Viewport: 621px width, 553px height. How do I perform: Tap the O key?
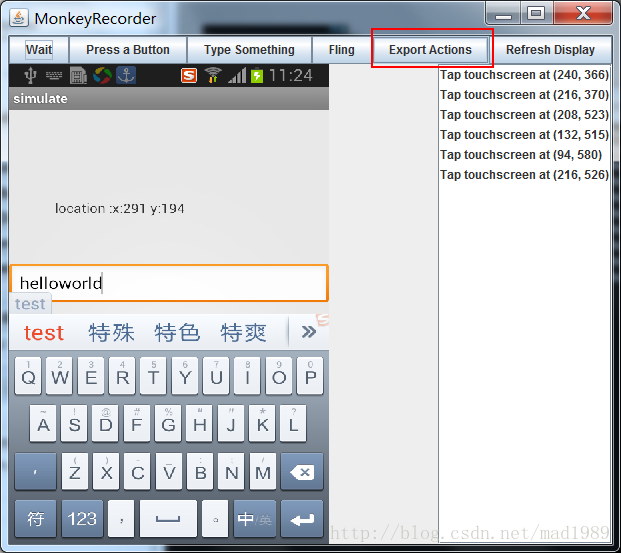tap(279, 376)
